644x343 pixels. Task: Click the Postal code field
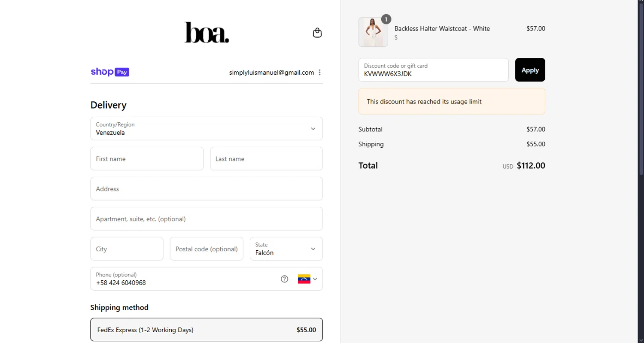pyautogui.click(x=207, y=249)
